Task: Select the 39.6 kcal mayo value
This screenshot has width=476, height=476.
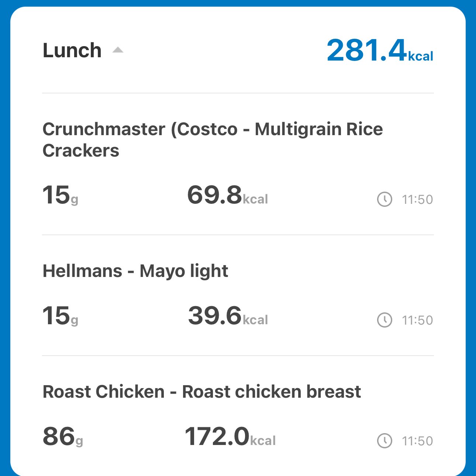Action: [228, 316]
